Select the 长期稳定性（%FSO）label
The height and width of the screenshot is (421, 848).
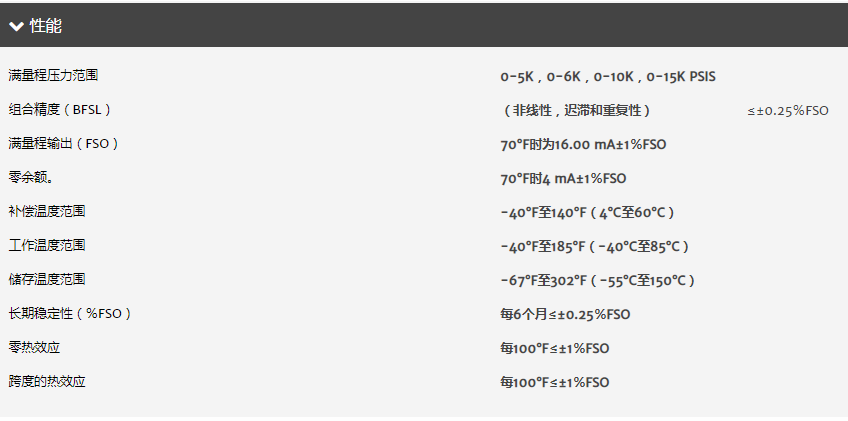(x=70, y=313)
